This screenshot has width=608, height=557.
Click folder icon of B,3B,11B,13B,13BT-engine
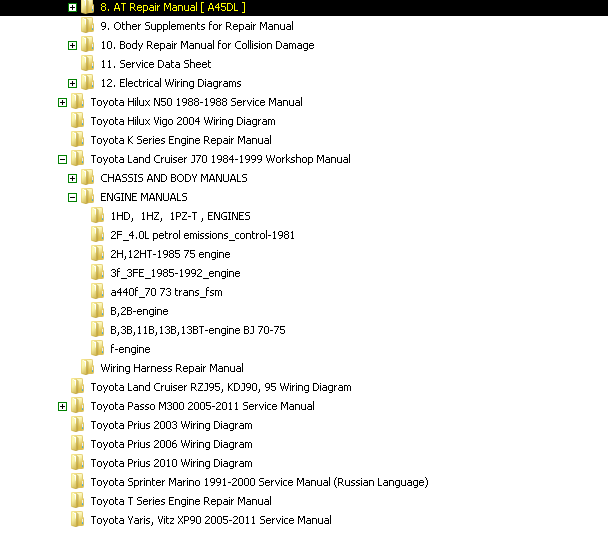coord(97,330)
